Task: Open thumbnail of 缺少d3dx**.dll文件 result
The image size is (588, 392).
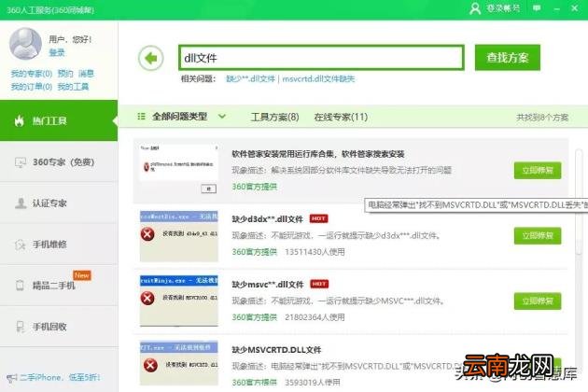Action: (179, 235)
